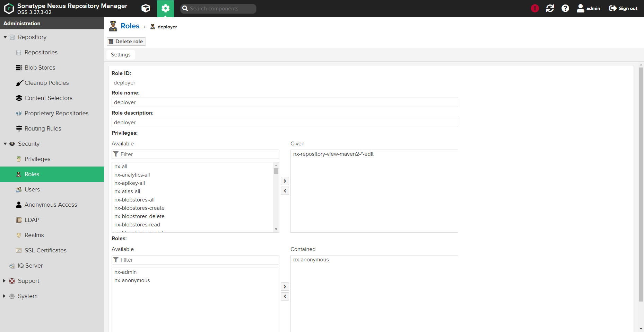Viewport: 644px width, 332px height.
Task: Switch to the Settings tab
Action: [121, 55]
